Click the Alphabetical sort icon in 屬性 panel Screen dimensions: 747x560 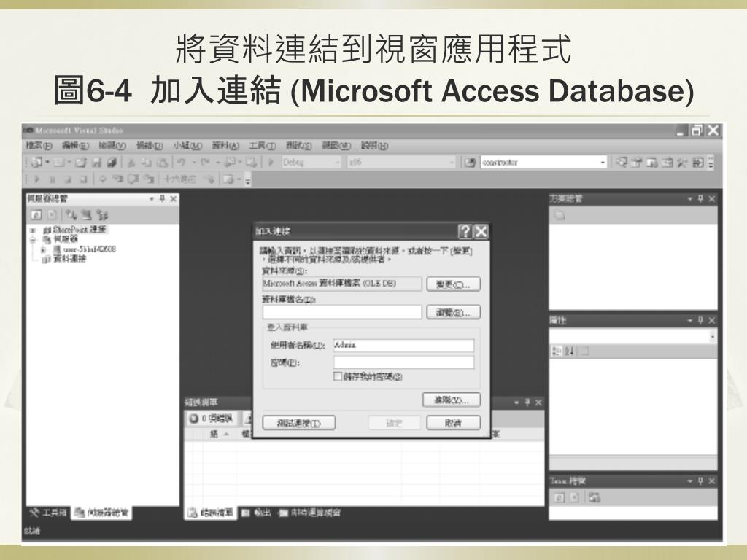(x=570, y=351)
